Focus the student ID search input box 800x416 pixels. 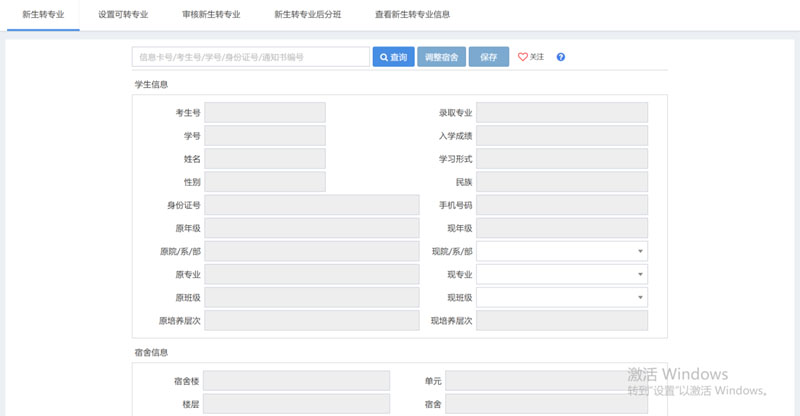point(250,57)
